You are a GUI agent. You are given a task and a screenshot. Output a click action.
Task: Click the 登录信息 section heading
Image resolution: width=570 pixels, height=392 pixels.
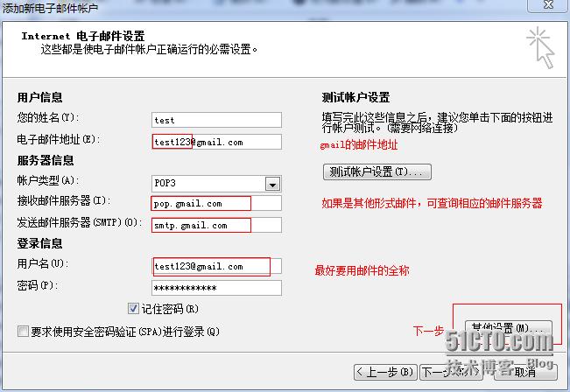click(40, 243)
